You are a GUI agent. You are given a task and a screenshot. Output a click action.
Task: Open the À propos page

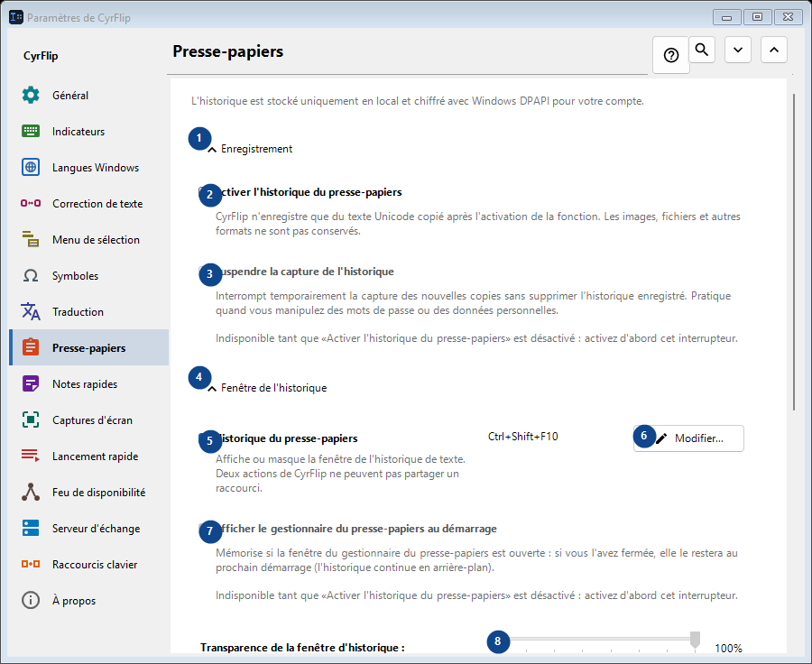click(89, 600)
